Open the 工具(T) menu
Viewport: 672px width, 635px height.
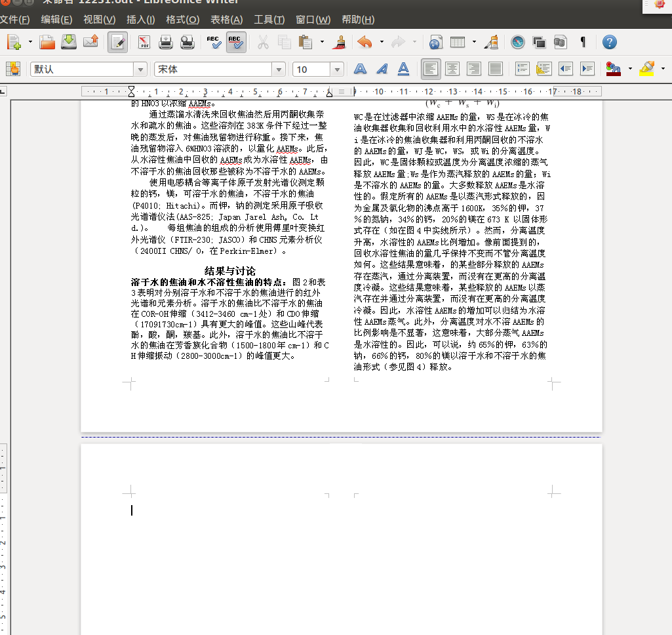(x=269, y=20)
